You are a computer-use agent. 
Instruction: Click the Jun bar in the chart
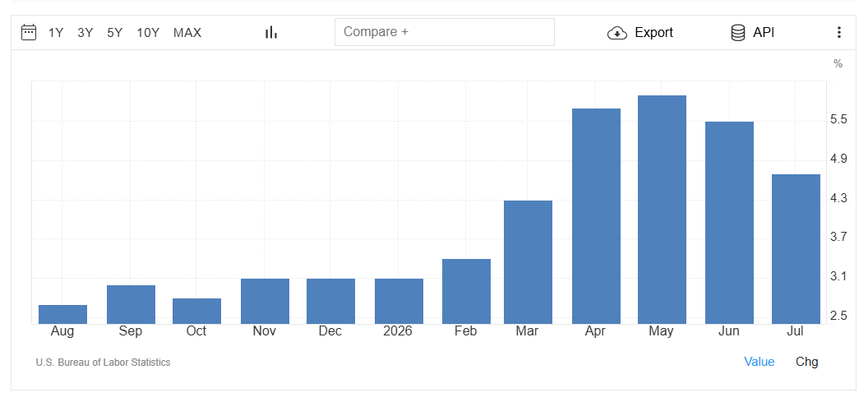pos(729,223)
